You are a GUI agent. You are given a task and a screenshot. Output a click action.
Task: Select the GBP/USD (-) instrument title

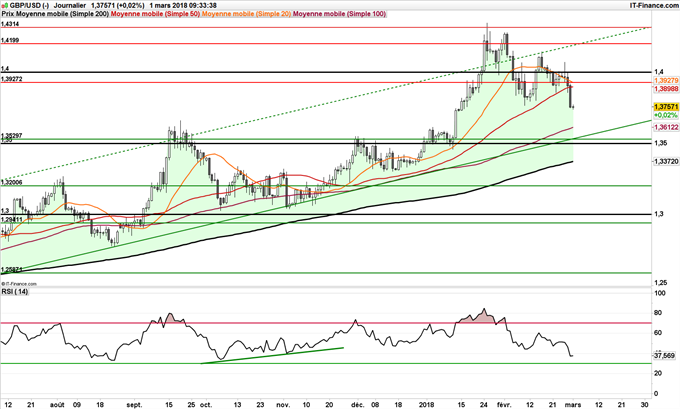click(x=29, y=6)
